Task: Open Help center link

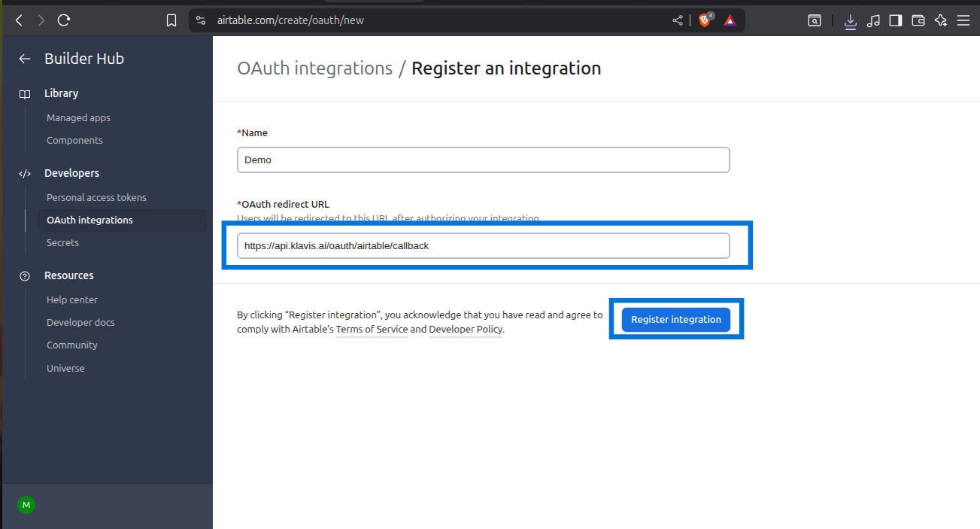Action: point(72,299)
